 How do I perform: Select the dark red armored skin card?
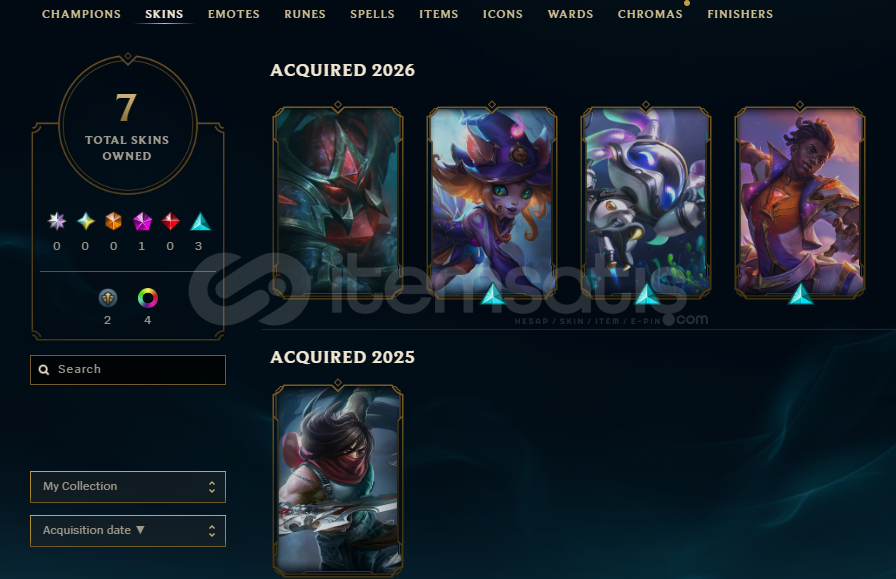click(x=338, y=202)
